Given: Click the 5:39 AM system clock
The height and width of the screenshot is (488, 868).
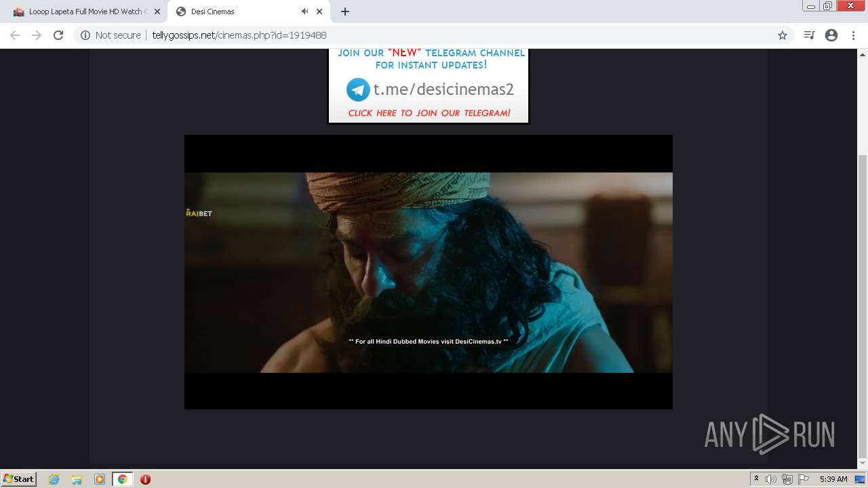Looking at the screenshot, I should click(833, 479).
